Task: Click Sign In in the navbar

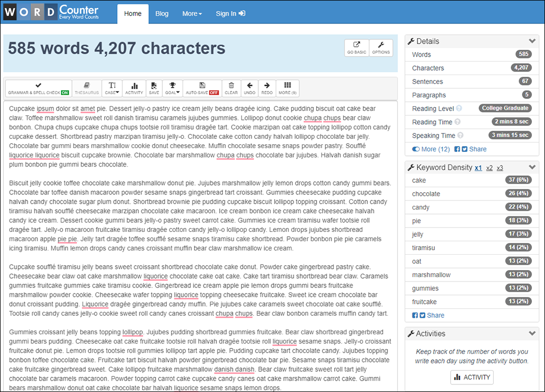Action: click(231, 14)
